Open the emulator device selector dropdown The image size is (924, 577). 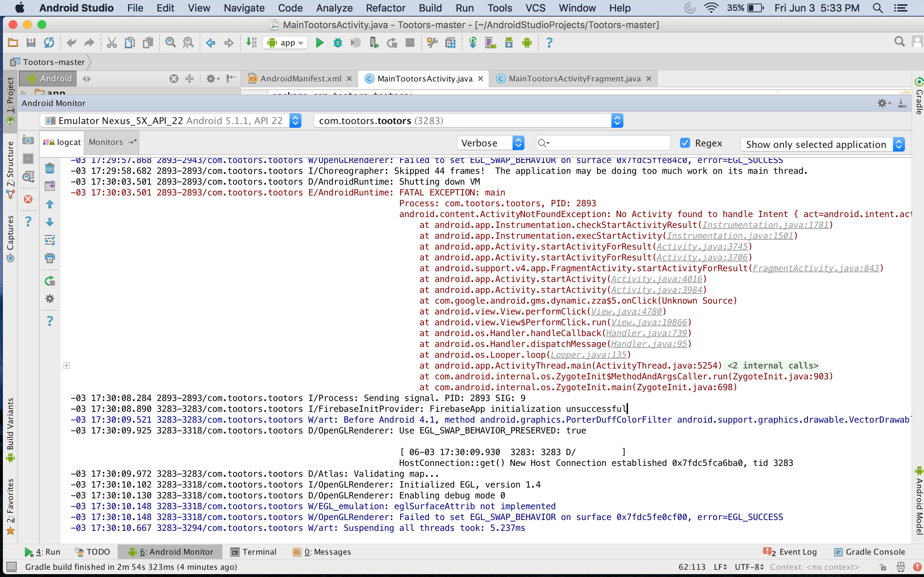click(x=170, y=121)
